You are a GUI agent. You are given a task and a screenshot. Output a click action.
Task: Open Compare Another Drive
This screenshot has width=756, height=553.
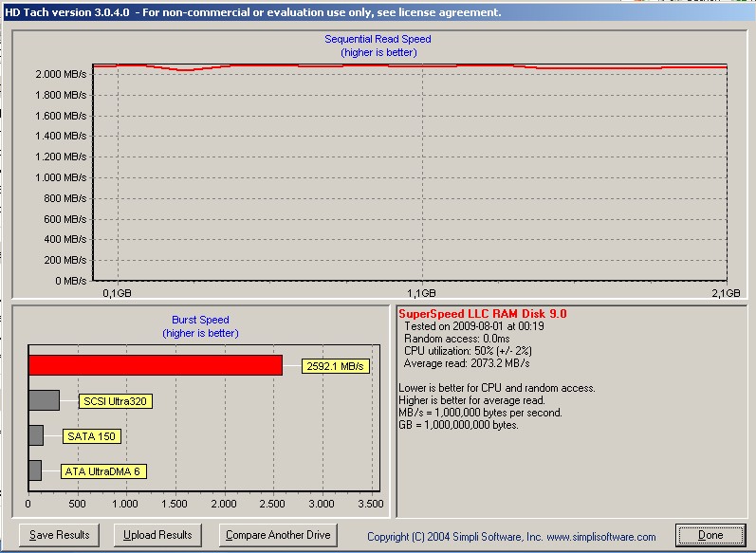tap(278, 535)
